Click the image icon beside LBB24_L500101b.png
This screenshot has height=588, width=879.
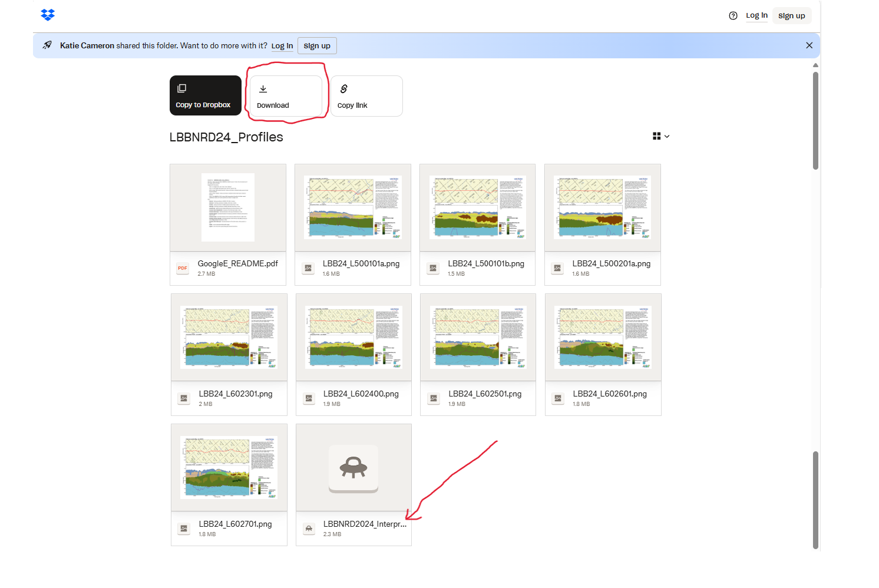click(433, 268)
